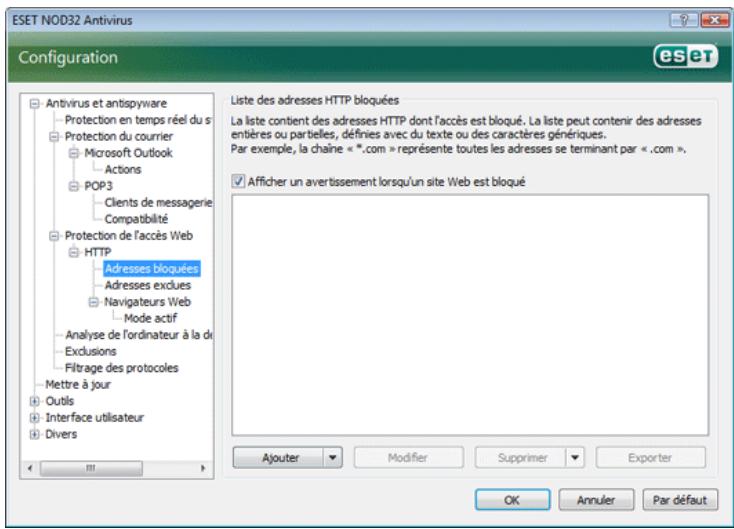
Task: Select the HTTP tree item
Action: click(97, 252)
